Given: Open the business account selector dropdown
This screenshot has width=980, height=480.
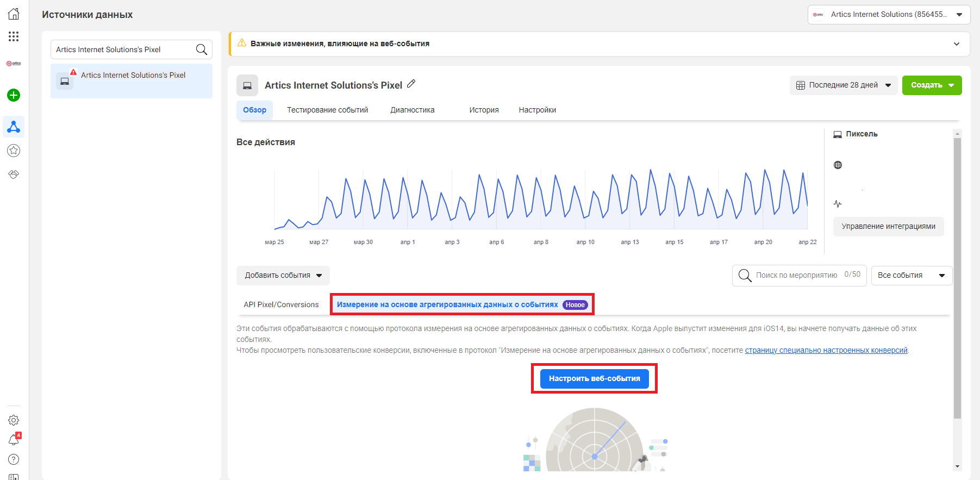Looking at the screenshot, I should click(889, 15).
